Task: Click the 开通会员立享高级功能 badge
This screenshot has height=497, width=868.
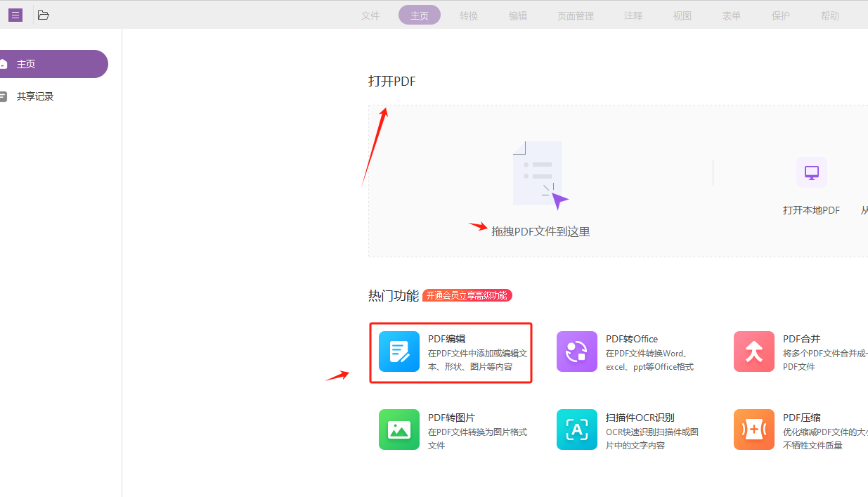Action: (468, 295)
